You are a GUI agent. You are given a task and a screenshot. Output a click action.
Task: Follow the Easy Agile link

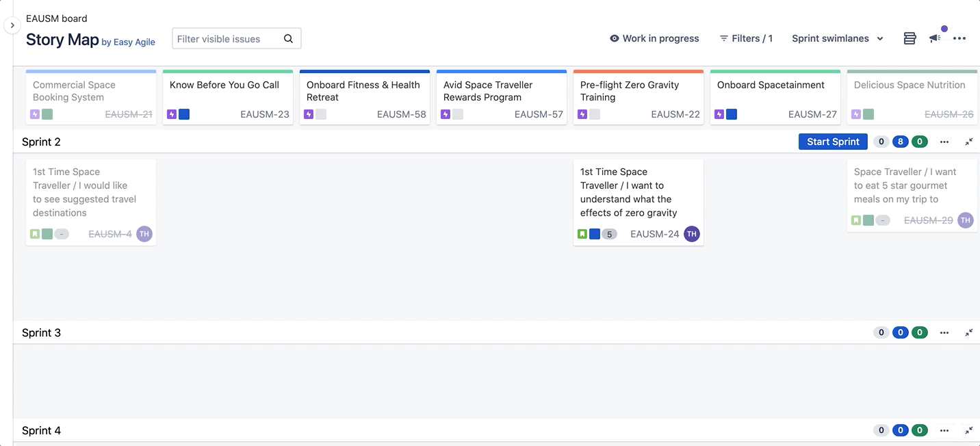point(134,42)
